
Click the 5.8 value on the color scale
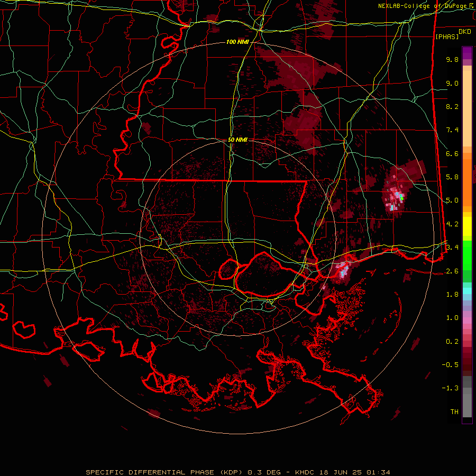click(x=452, y=177)
